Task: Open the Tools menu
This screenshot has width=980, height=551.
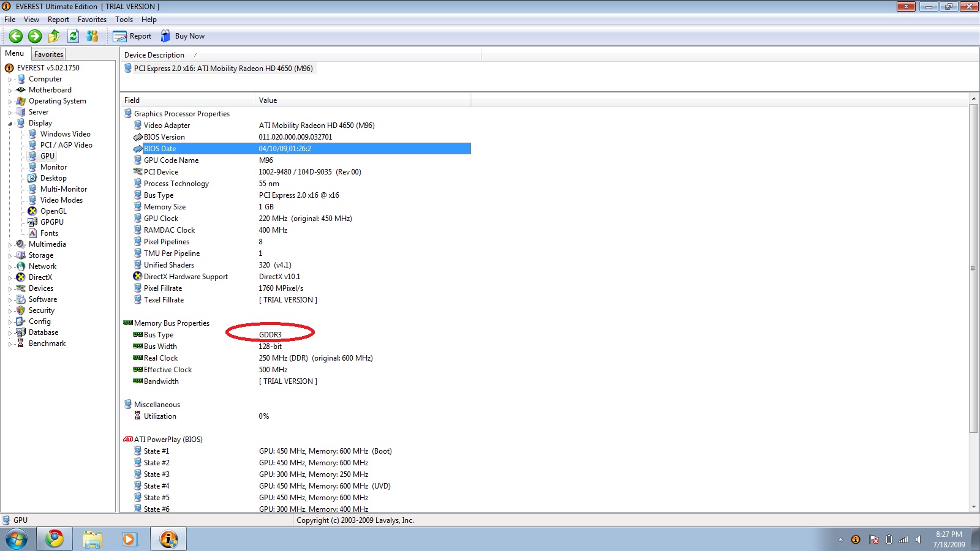Action: click(124, 20)
